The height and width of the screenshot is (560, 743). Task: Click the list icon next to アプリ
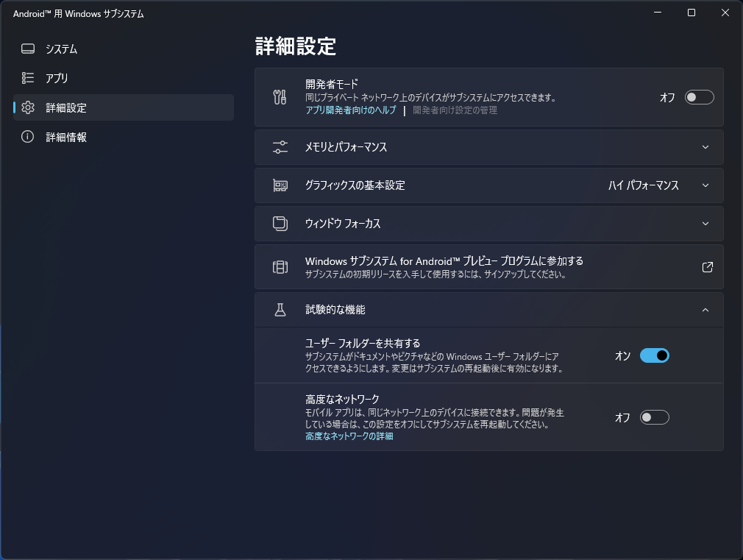coord(27,78)
